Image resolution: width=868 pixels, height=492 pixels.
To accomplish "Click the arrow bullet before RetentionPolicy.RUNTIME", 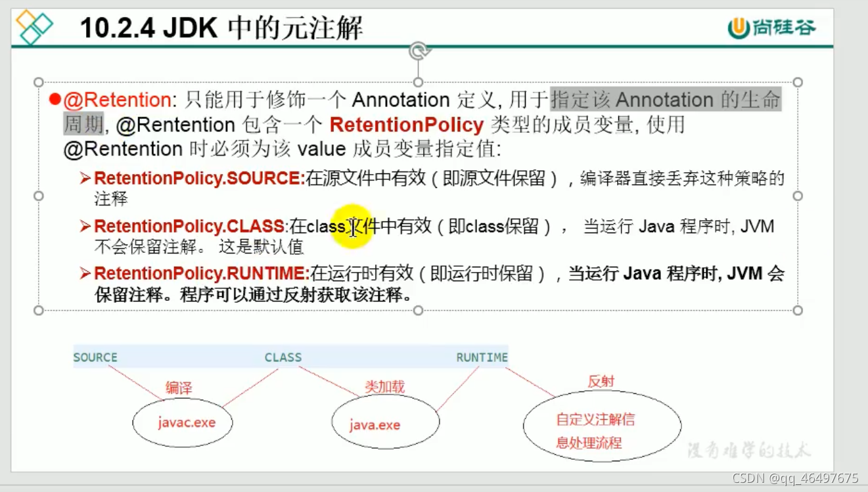I will [x=85, y=273].
